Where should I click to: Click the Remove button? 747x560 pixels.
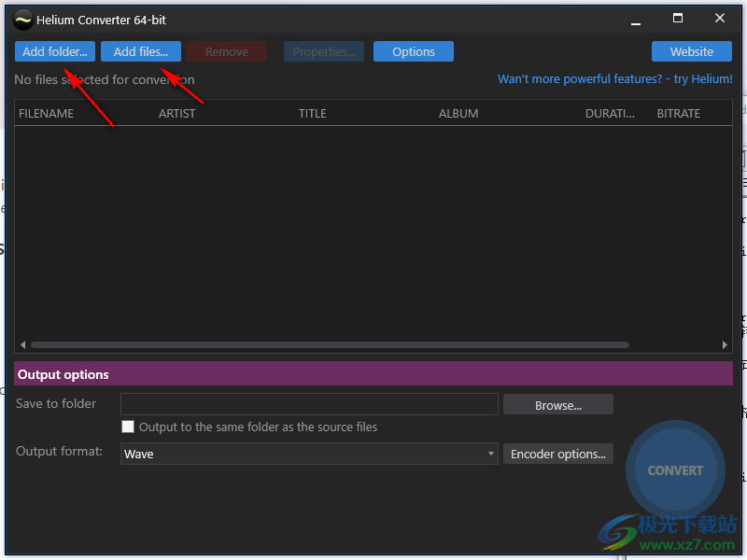(x=227, y=51)
